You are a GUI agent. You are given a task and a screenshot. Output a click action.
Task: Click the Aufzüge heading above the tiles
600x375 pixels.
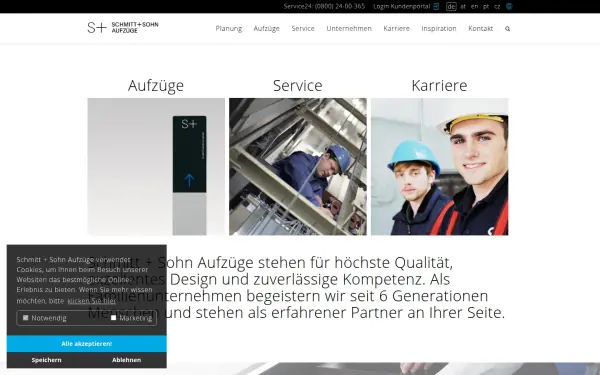[x=156, y=85]
